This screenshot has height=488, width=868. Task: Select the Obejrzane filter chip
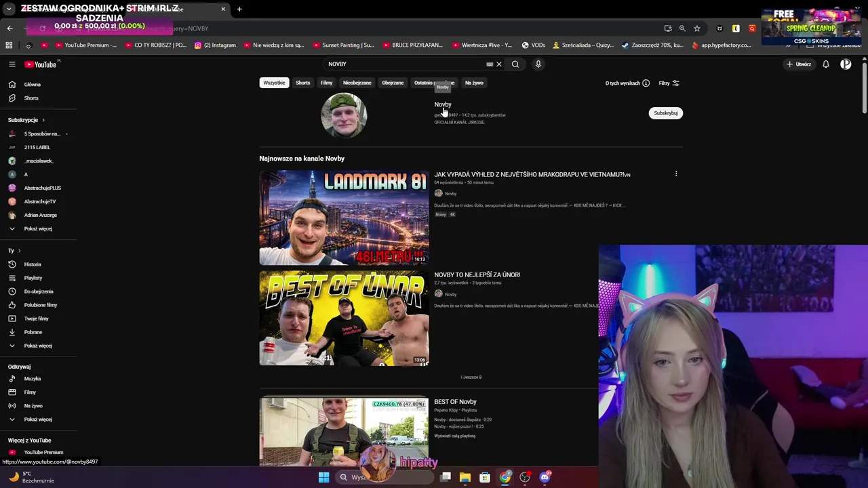[393, 83]
